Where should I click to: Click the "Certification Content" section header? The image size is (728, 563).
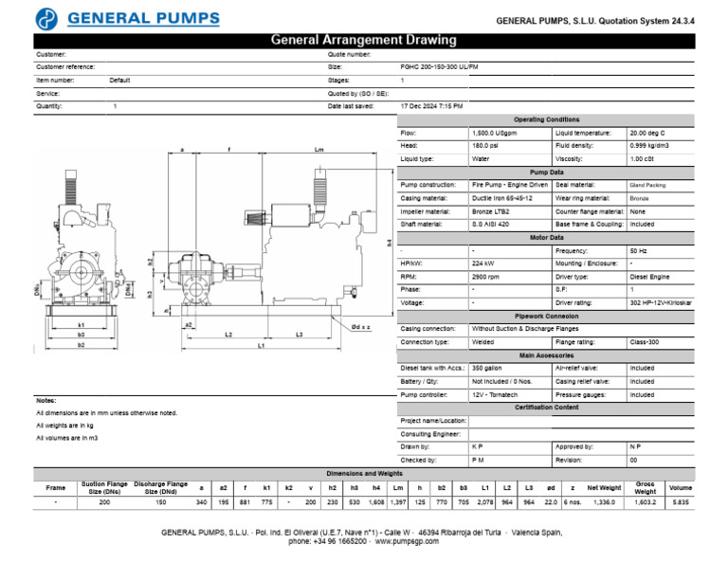click(546, 408)
